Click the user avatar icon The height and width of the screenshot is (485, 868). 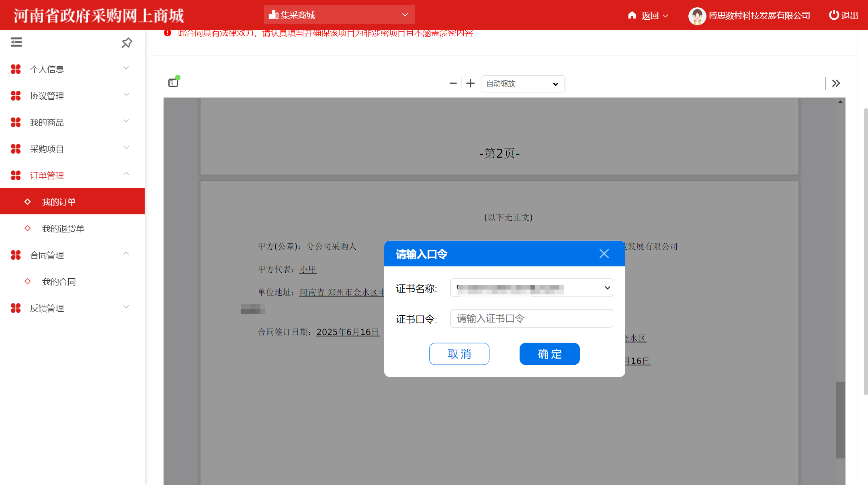(x=697, y=16)
